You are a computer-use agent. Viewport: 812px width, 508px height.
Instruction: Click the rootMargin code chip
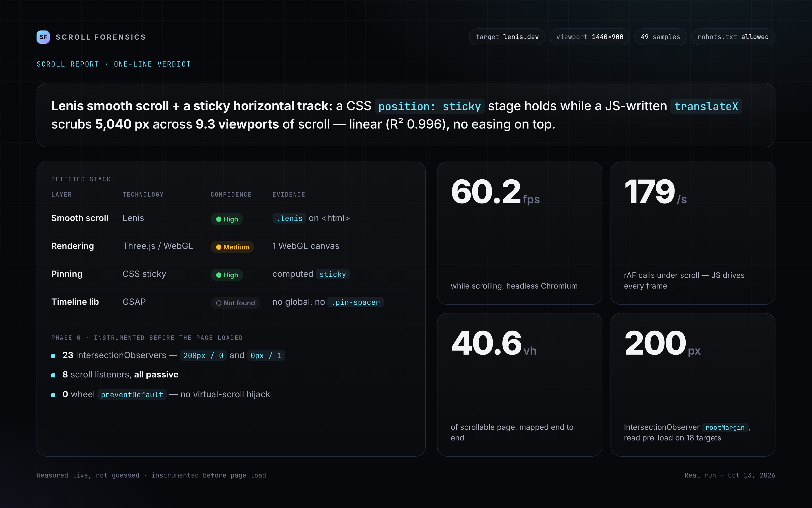pyautogui.click(x=725, y=427)
